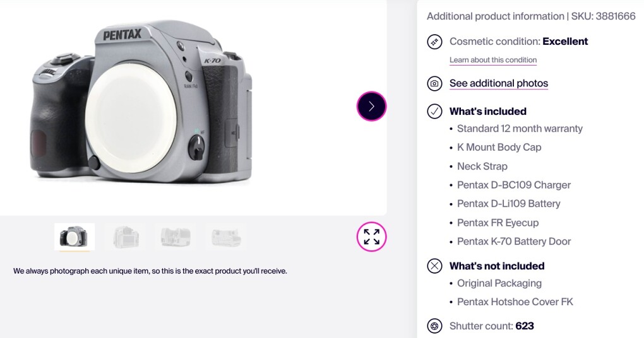Select the fourth camera thumbnail
Screen dimensions: 644x338
[x=226, y=236]
